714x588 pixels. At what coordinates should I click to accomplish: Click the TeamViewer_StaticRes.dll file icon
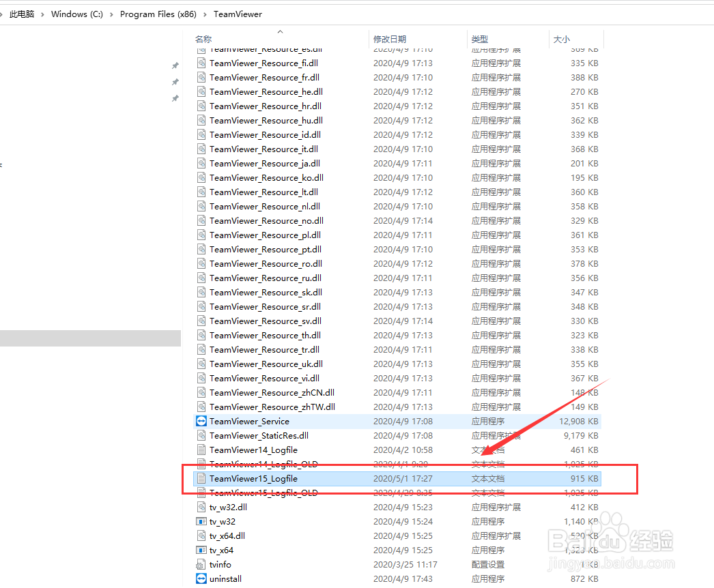coord(201,435)
